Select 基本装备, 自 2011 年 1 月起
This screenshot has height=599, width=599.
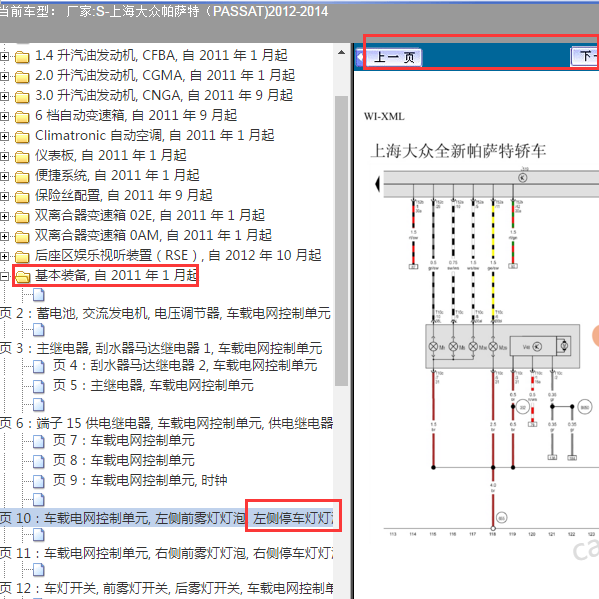tap(116, 275)
